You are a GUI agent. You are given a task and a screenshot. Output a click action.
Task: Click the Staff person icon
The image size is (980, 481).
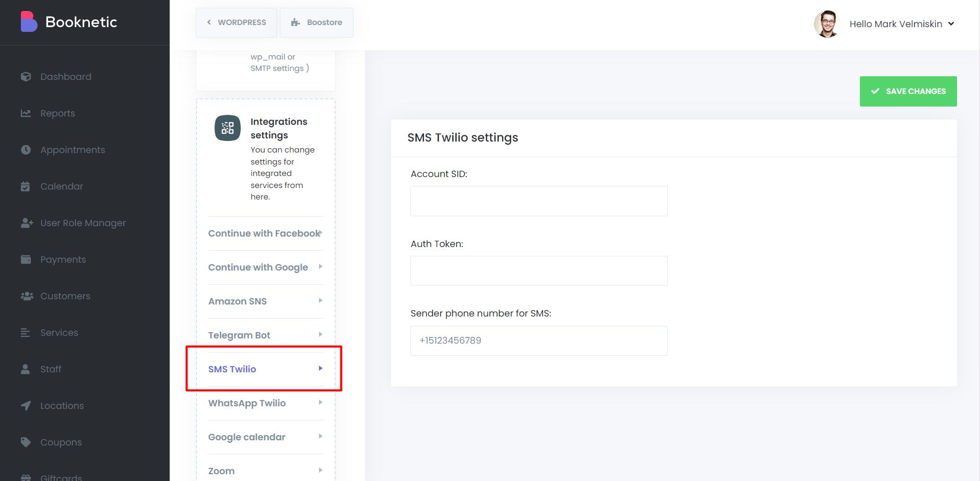pos(25,369)
